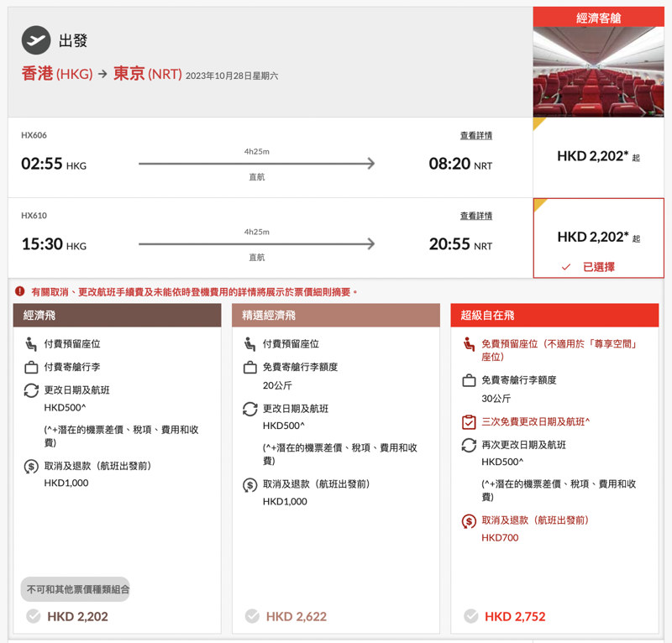Screen dimensions: 672x643
Task: Click the 經濟飛 fare card header
Action: 117,316
